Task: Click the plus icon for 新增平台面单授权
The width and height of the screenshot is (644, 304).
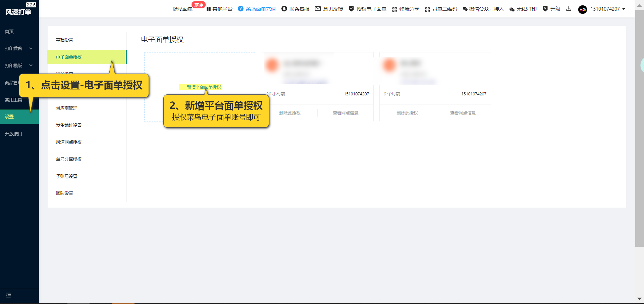Action: (182, 87)
